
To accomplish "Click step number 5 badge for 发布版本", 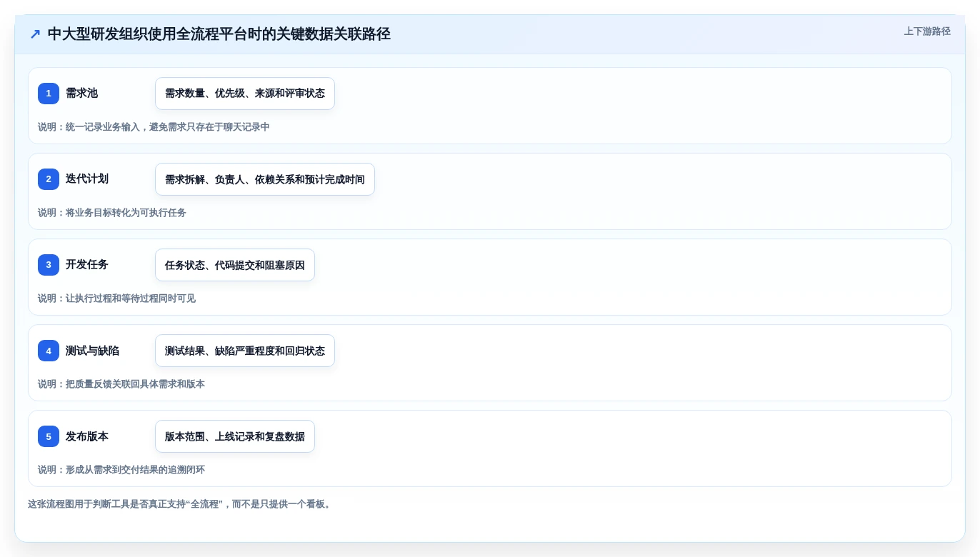I will click(49, 436).
